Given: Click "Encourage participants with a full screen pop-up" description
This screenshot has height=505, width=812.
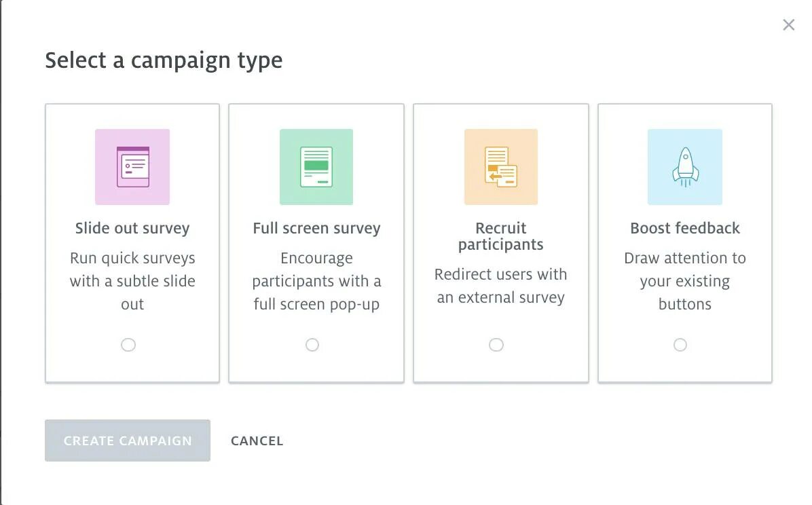Looking at the screenshot, I should [316, 281].
